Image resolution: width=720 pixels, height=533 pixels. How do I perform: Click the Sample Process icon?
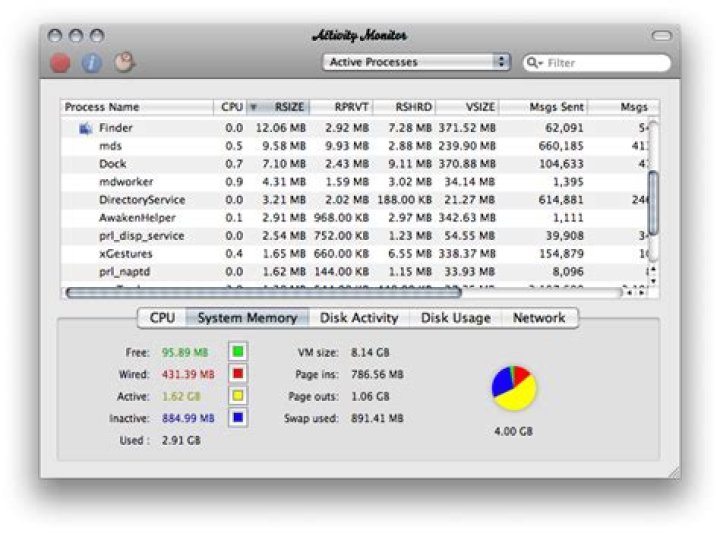click(x=124, y=62)
